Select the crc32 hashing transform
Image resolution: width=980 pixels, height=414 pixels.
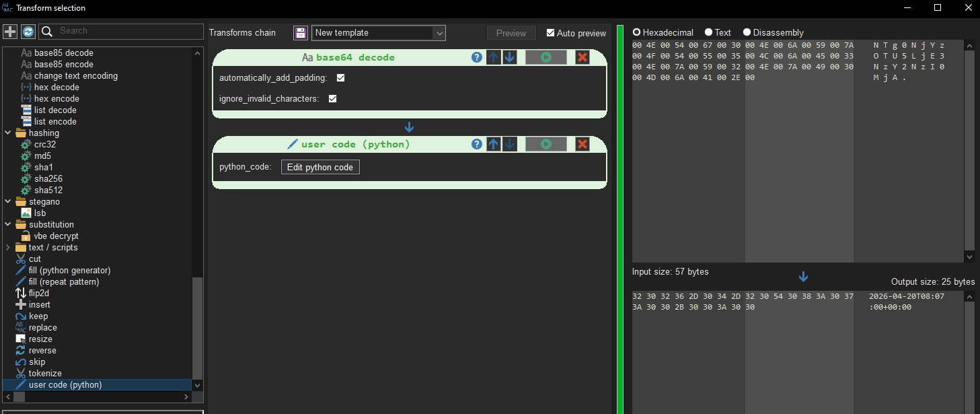pyautogui.click(x=45, y=145)
